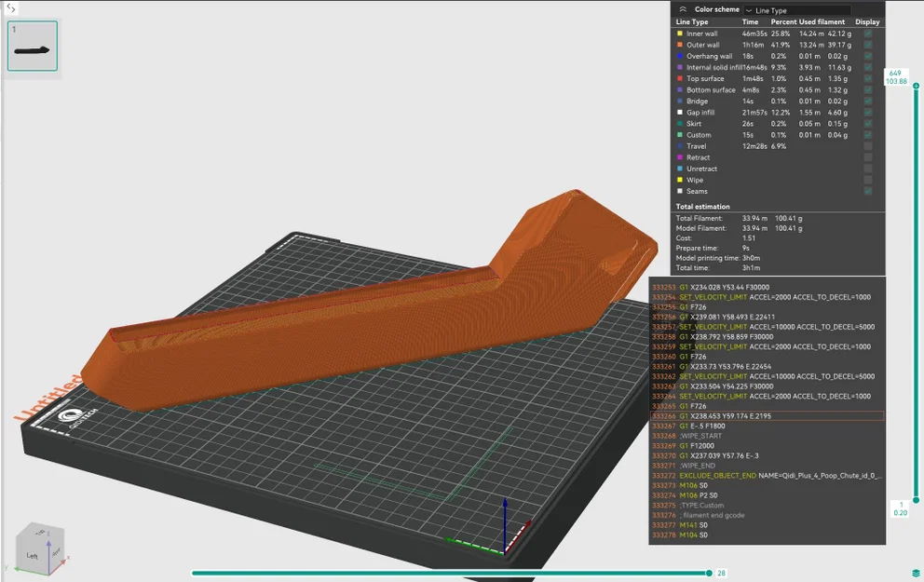Screen dimensions: 924x582
Task: Click the yellow Inner wall color swatch
Action: click(679, 34)
